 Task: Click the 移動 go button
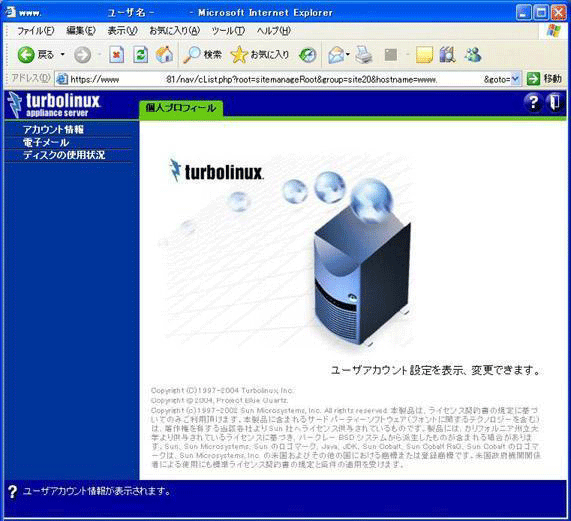(544, 79)
